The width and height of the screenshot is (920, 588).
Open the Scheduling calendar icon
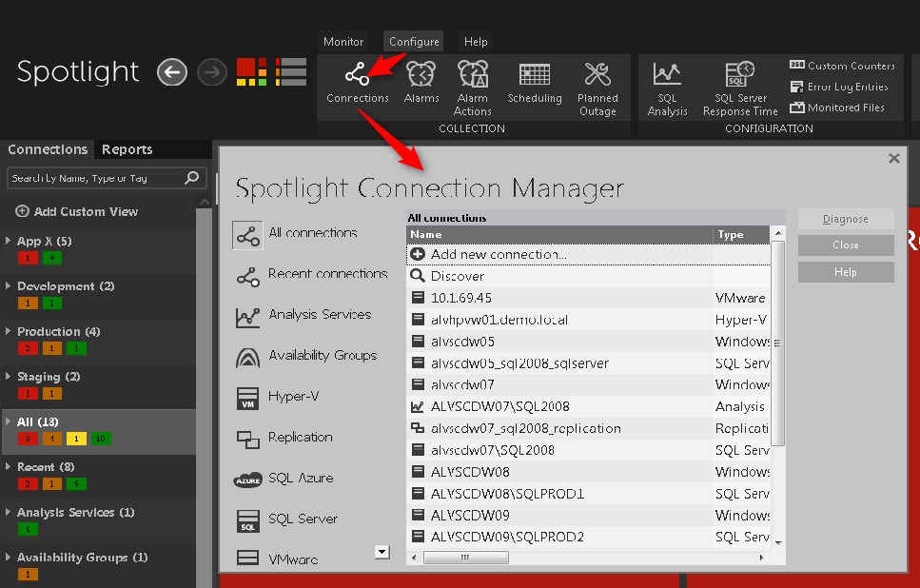pyautogui.click(x=534, y=75)
